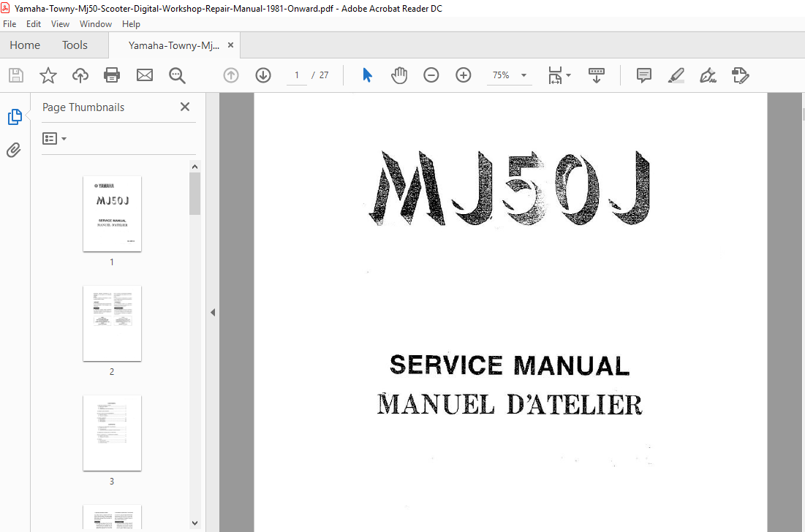
Task: Activate the selection arrow tool
Action: point(367,75)
